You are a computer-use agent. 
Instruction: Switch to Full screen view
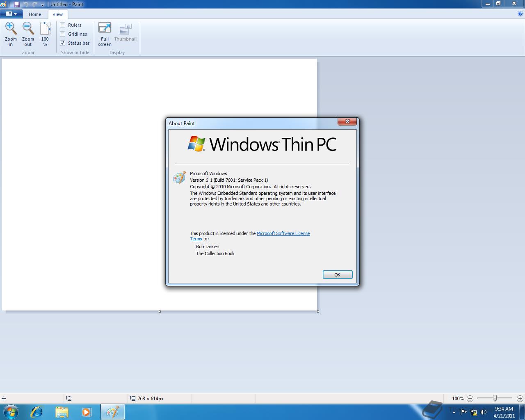[105, 28]
